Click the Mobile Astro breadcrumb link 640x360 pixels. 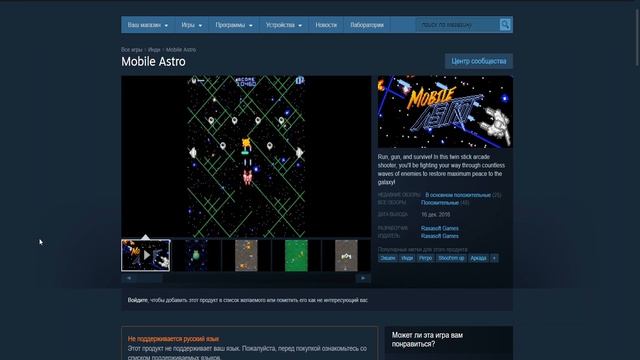(x=181, y=49)
